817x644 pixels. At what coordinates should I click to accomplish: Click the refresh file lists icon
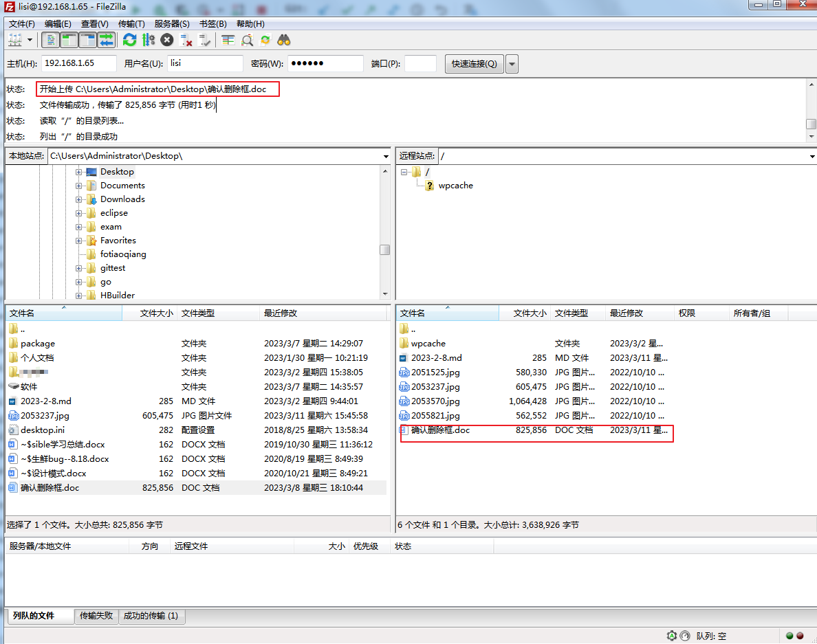pos(129,40)
